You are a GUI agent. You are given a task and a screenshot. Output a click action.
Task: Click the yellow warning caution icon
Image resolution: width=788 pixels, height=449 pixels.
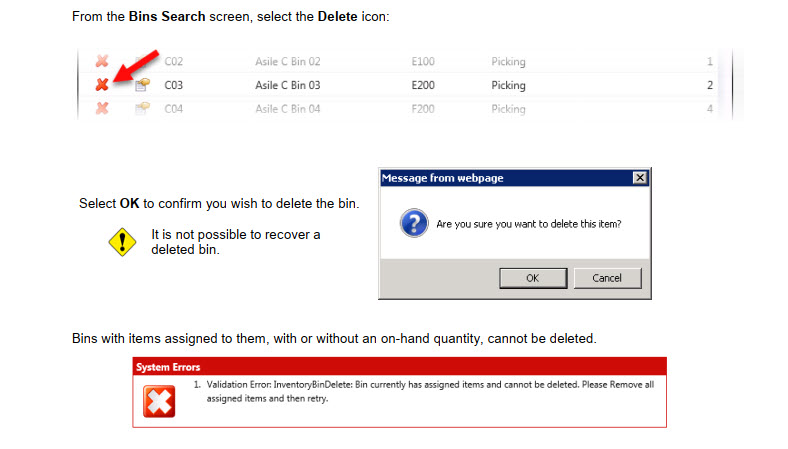pos(122,242)
